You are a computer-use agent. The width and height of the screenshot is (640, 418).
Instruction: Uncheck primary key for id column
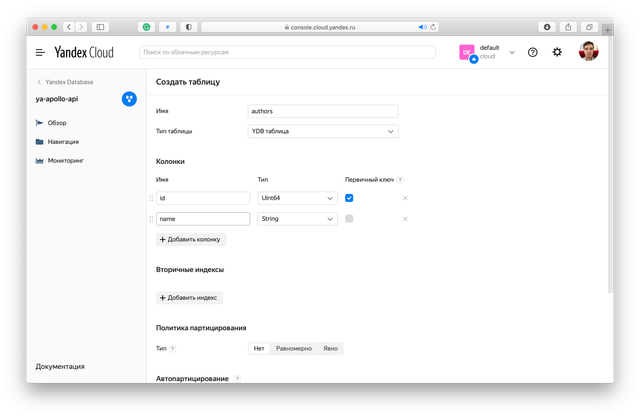click(349, 198)
